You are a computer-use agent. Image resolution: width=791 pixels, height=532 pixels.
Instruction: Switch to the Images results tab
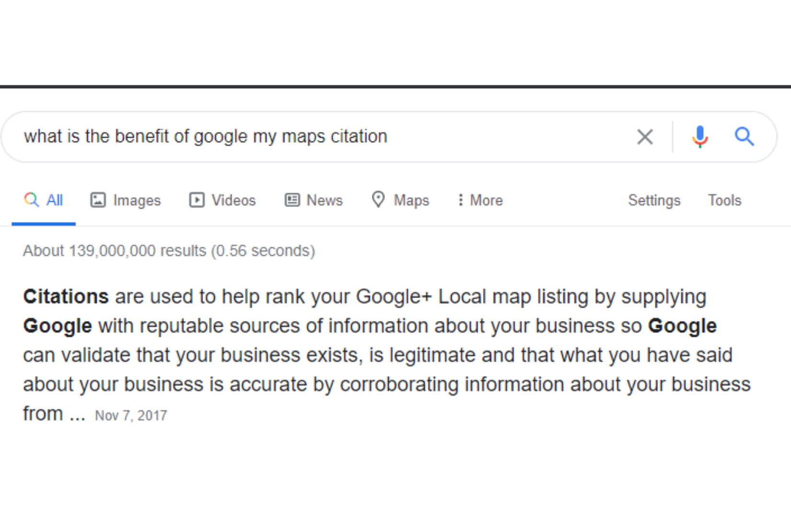pos(136,200)
